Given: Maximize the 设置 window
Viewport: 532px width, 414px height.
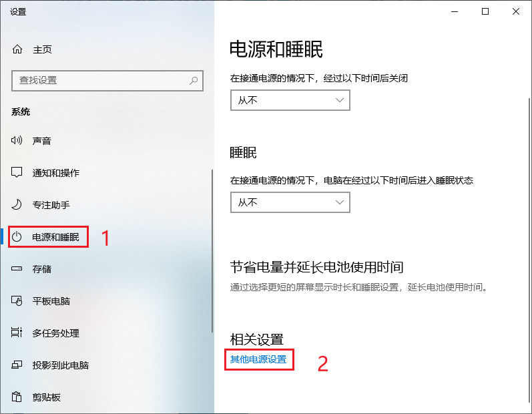Looking at the screenshot, I should click(485, 11).
